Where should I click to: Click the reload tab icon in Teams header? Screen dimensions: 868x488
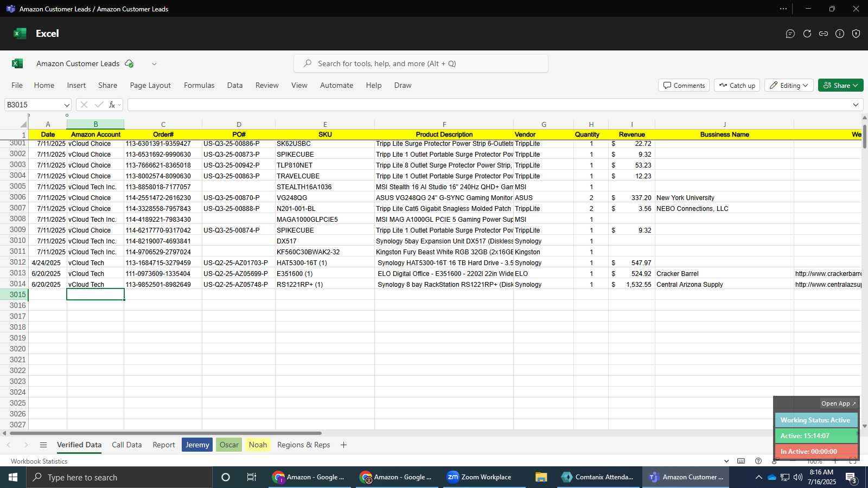(807, 34)
